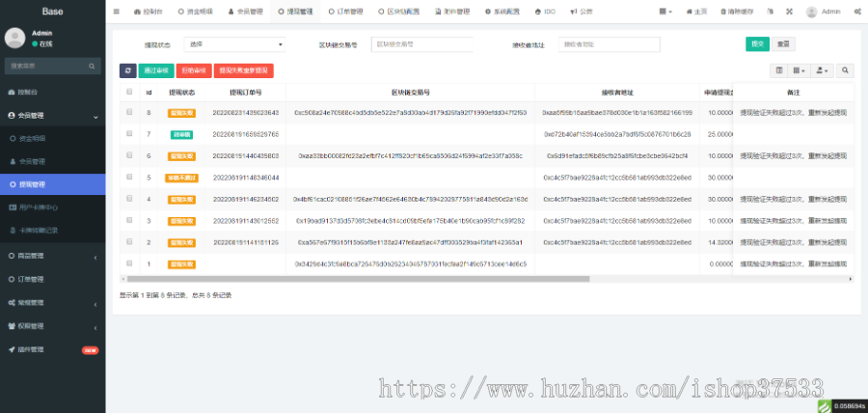Click the table search magnifier button
The width and height of the screenshot is (868, 413).
tap(845, 70)
